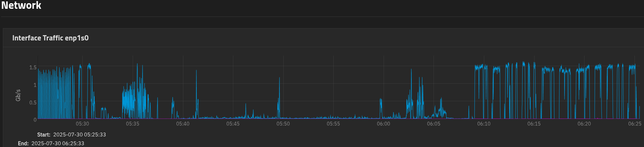Click the End timestamp 2025-07-30 06:25:33
The width and height of the screenshot is (644, 147).
pos(58,143)
